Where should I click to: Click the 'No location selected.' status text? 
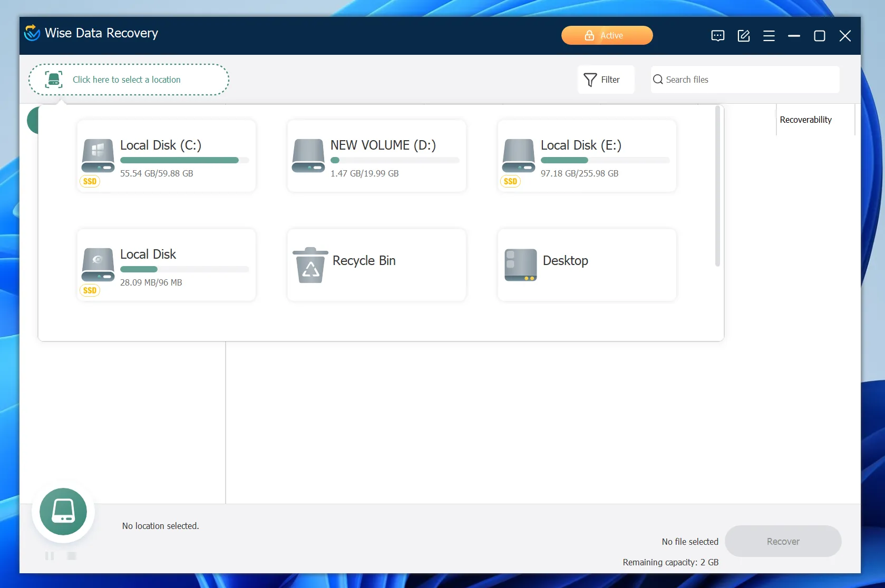(161, 526)
